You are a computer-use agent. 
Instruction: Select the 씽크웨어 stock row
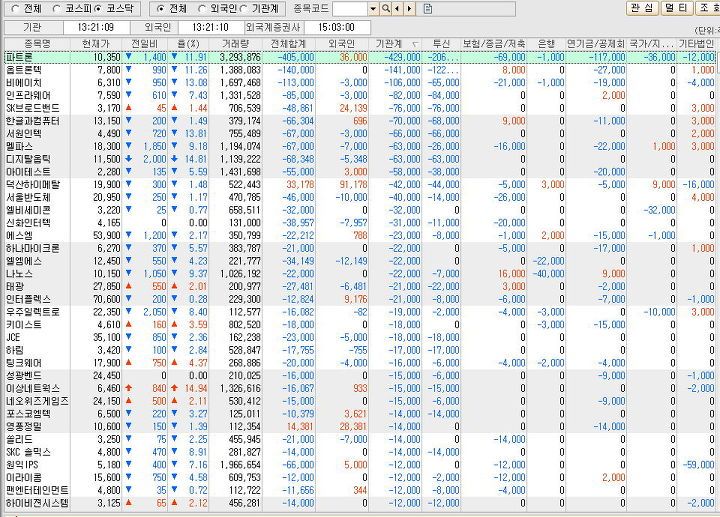point(360,363)
